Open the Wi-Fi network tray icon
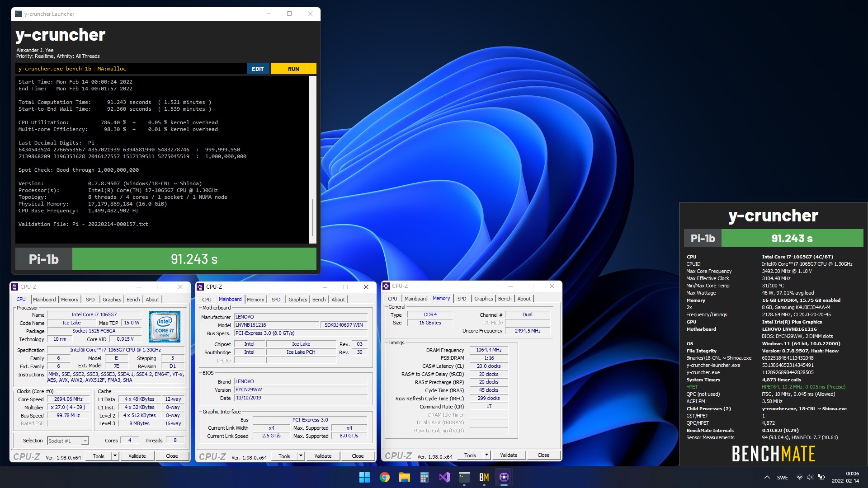The image size is (868, 488). click(x=799, y=477)
